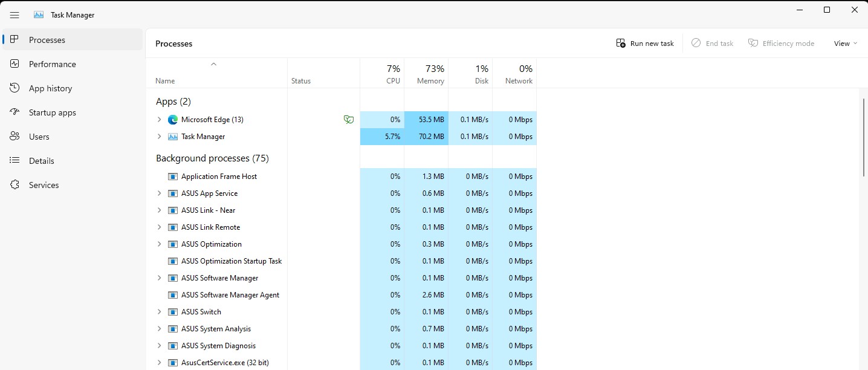
Task: Click the End task button
Action: point(713,44)
